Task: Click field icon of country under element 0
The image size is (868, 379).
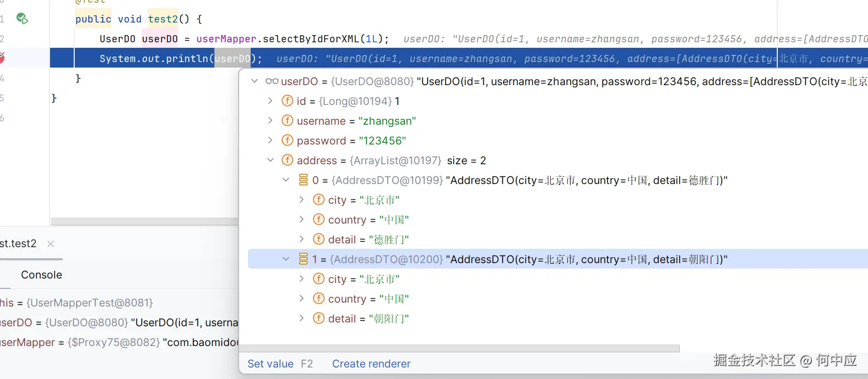Action: click(318, 220)
